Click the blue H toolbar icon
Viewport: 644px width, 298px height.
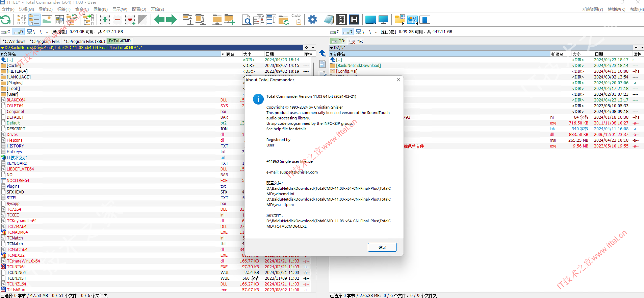(x=354, y=20)
